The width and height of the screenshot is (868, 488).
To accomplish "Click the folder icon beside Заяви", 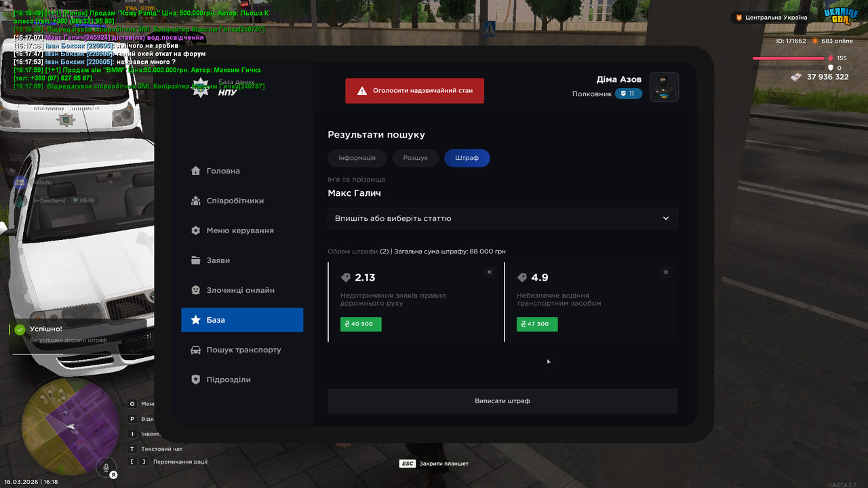I will (196, 260).
